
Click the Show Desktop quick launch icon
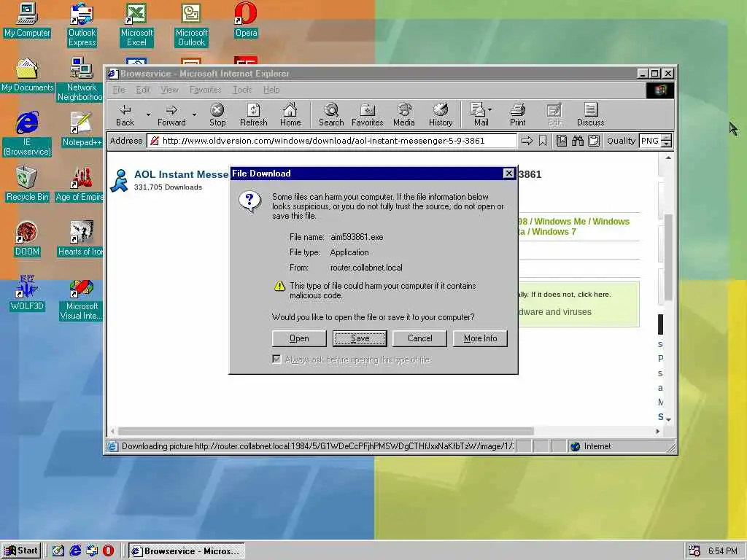pos(58,551)
